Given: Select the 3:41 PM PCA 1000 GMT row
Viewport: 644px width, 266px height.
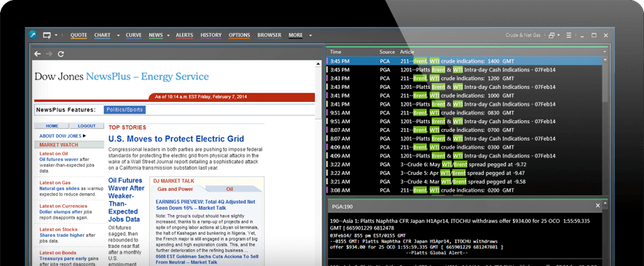Looking at the screenshot, I should pos(465,95).
